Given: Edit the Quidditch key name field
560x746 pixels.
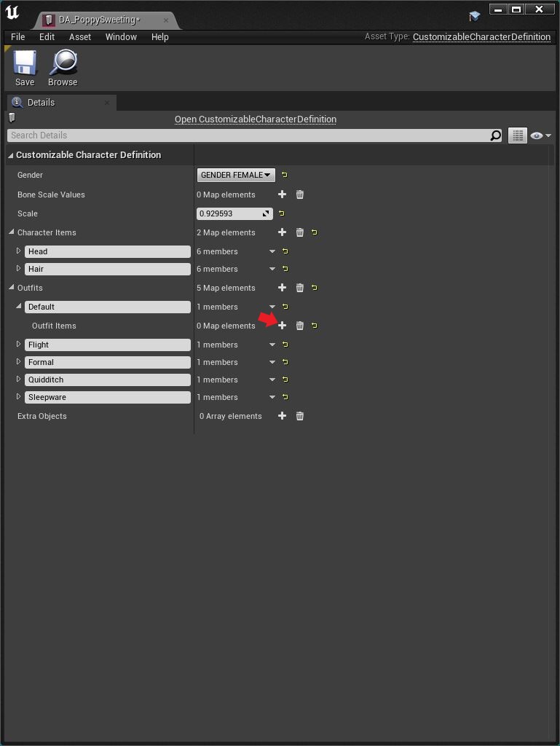Looking at the screenshot, I should 108,380.
